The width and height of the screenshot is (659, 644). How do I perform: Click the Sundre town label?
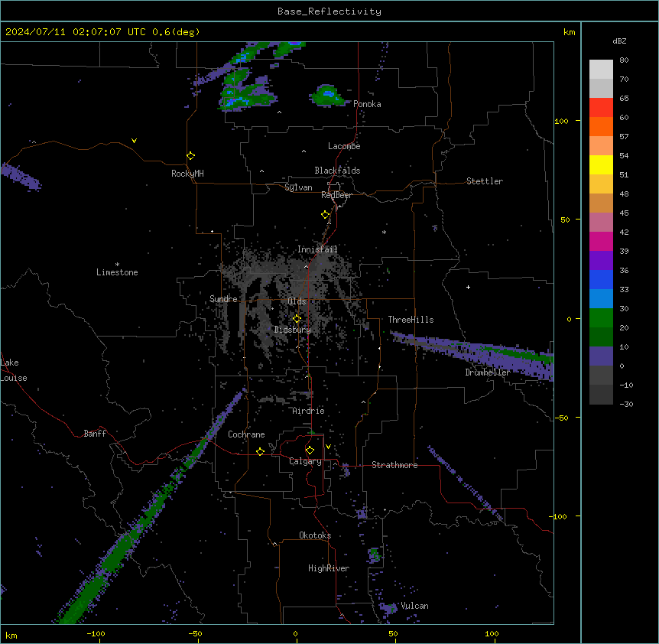pyautogui.click(x=223, y=299)
